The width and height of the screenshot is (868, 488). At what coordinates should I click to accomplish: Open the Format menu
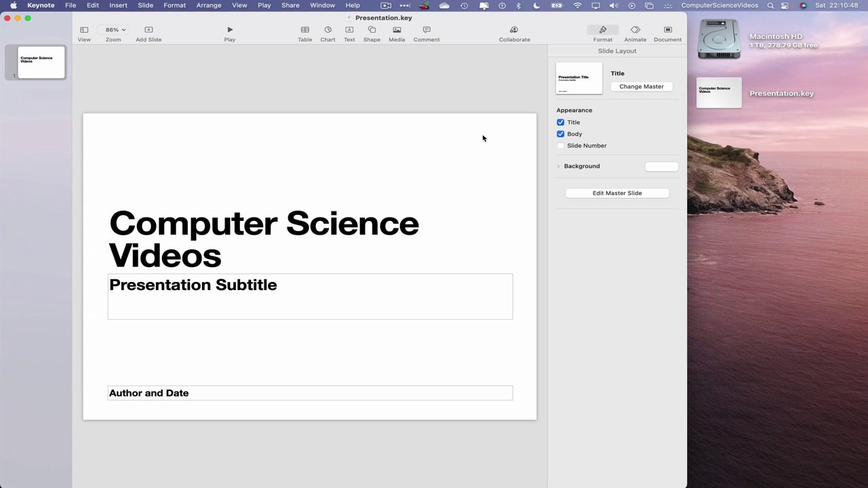[x=174, y=5]
